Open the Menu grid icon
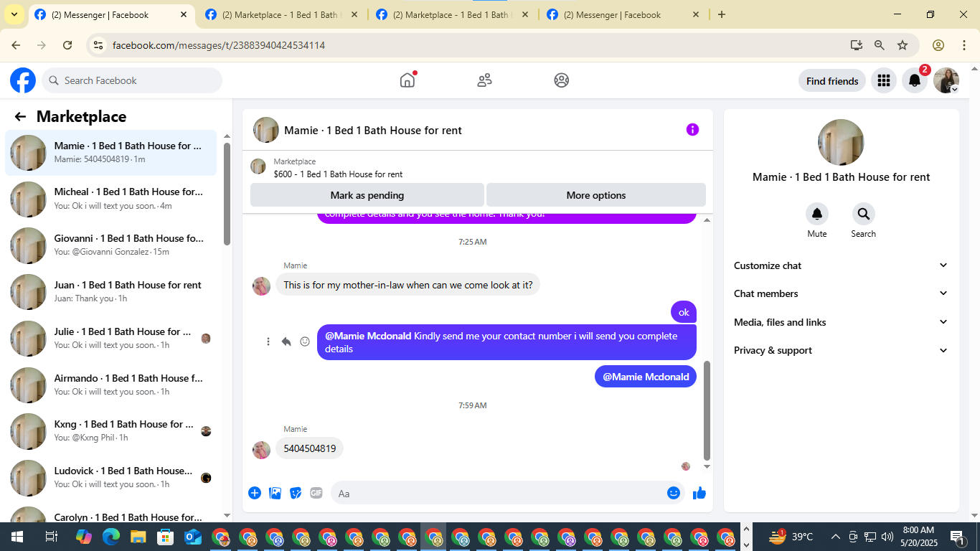The image size is (980, 551). pos(884,80)
